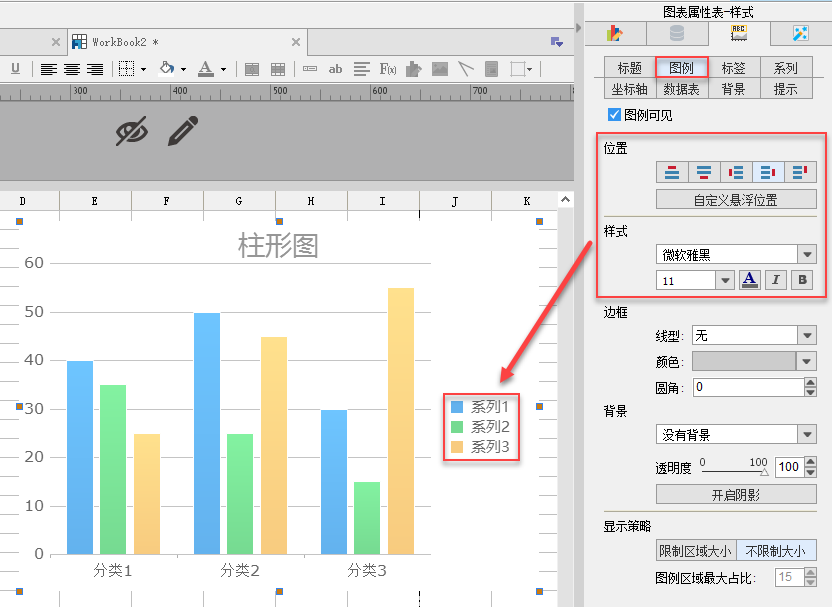Select 限制区域大小 display strategy

click(x=696, y=551)
